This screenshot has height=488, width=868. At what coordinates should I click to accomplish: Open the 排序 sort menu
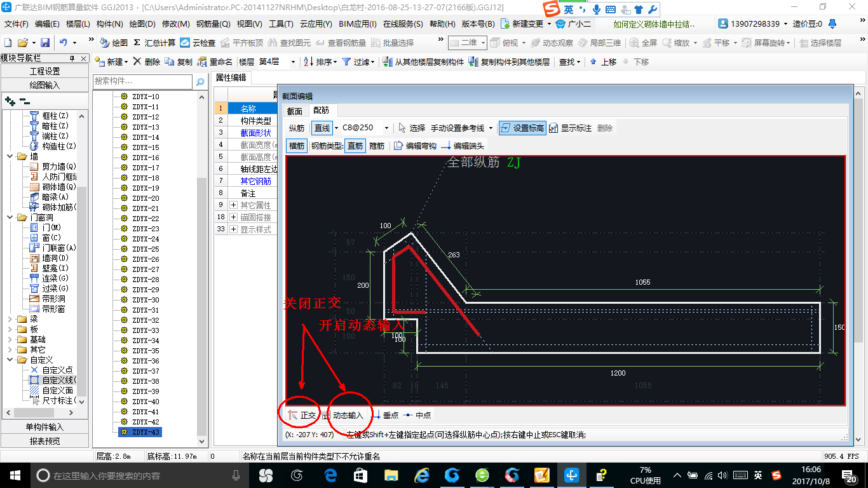click(x=321, y=62)
